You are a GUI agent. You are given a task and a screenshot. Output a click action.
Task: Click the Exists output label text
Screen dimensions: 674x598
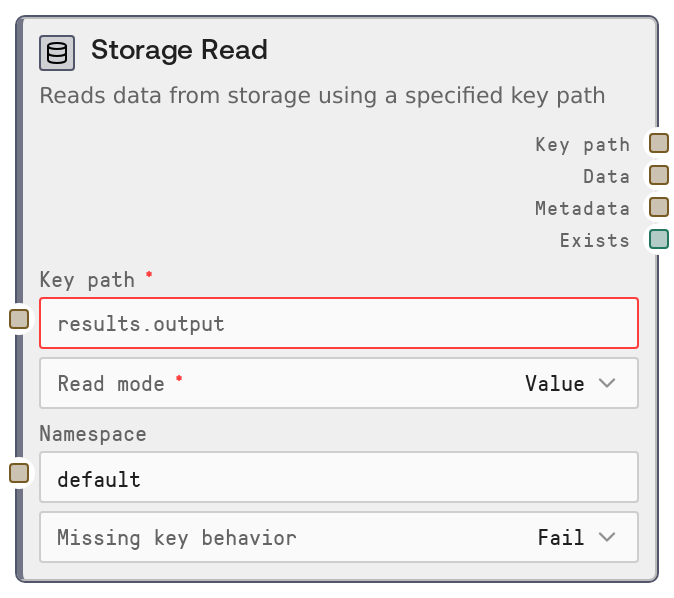[595, 240]
